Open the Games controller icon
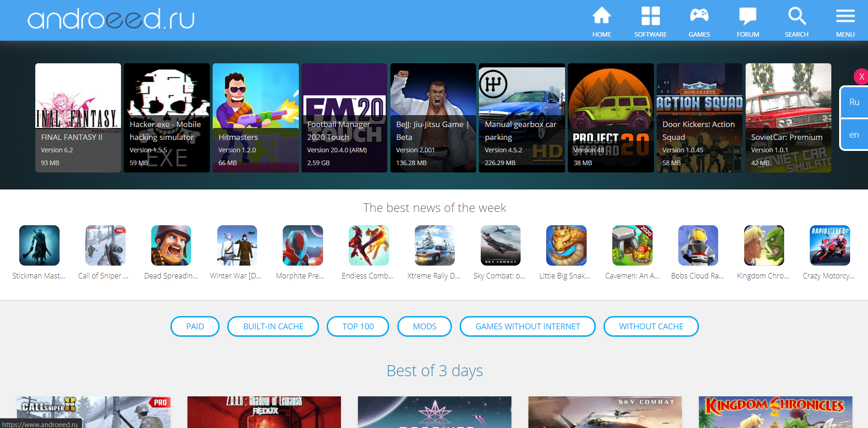Viewport: 868px width, 428px height. [x=699, y=16]
